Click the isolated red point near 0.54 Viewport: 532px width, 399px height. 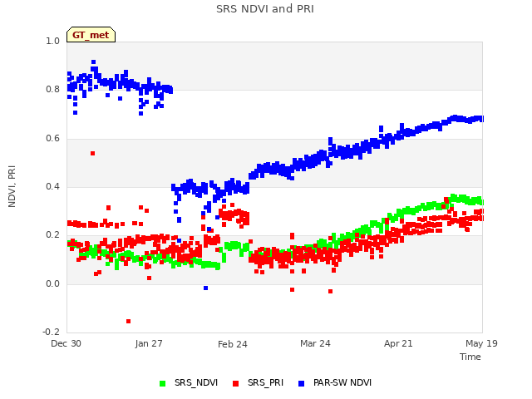coord(92,153)
